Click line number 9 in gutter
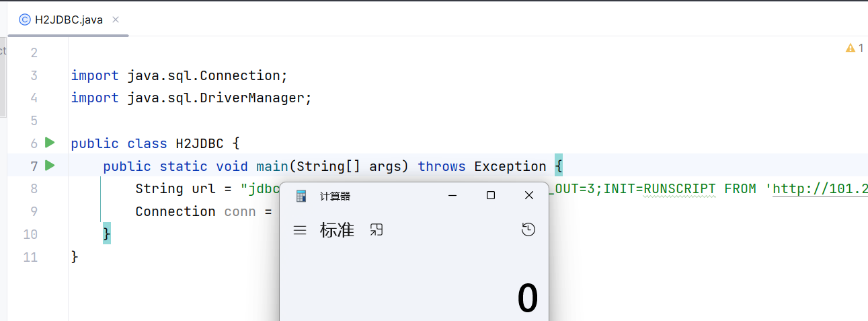Image resolution: width=868 pixels, height=321 pixels. [34, 211]
